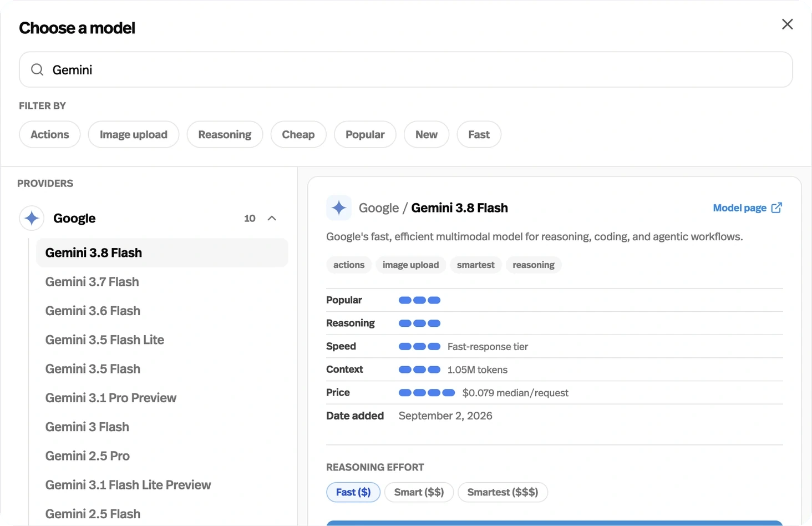Select Gemini 3.8 Flash in the list
Screen dimensions: 812x526
click(x=162, y=253)
